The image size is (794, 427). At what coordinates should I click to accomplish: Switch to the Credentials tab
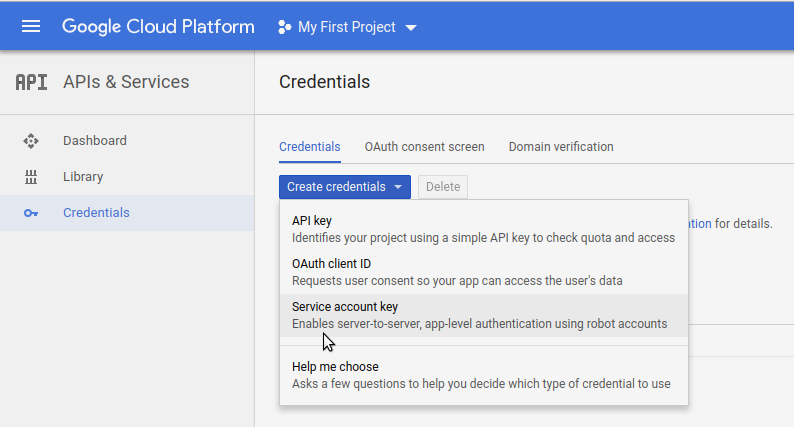tap(309, 147)
